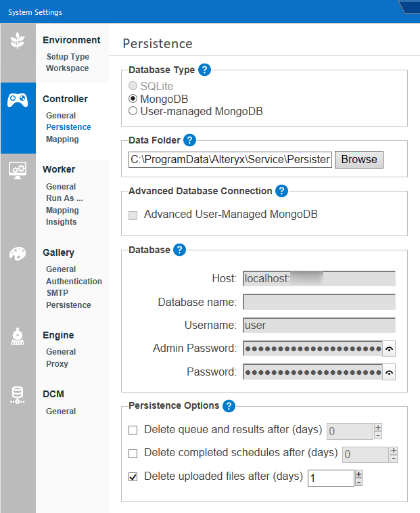Open Gallery Authentication page
Screen dimensions: 420x513
pos(74,281)
